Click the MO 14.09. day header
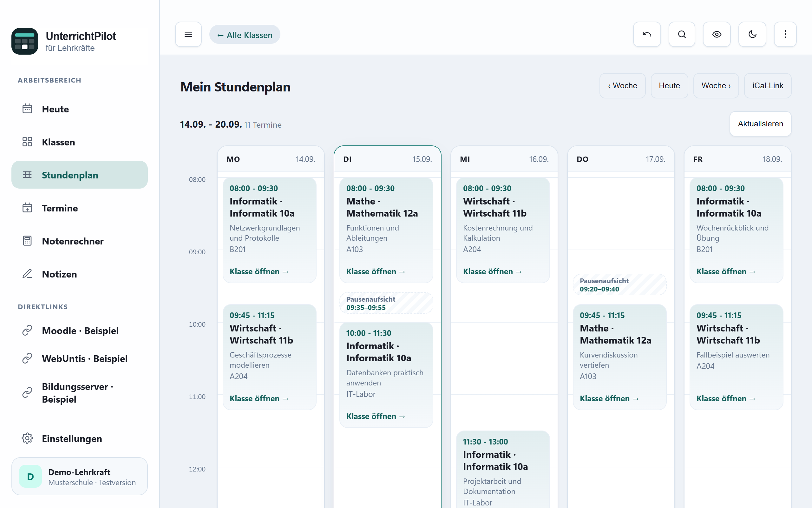This screenshot has height=508, width=812. coord(271,159)
